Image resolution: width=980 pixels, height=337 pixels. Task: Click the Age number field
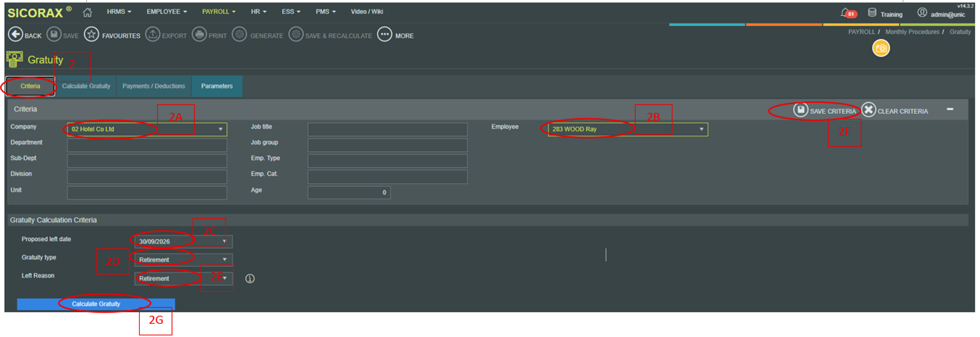click(x=349, y=192)
